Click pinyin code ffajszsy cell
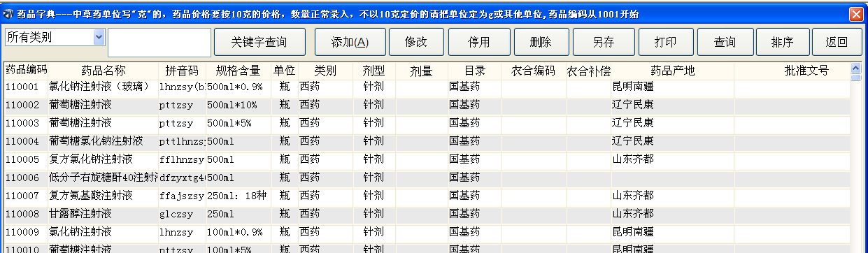This screenshot has height=253, width=868. coord(182,196)
